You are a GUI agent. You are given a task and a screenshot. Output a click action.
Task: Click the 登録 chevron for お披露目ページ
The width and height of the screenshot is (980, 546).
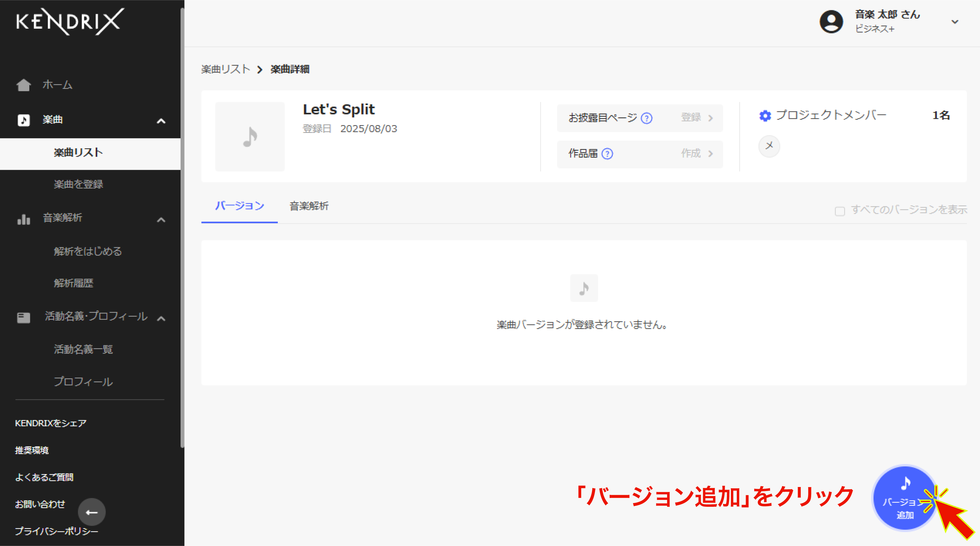click(710, 118)
